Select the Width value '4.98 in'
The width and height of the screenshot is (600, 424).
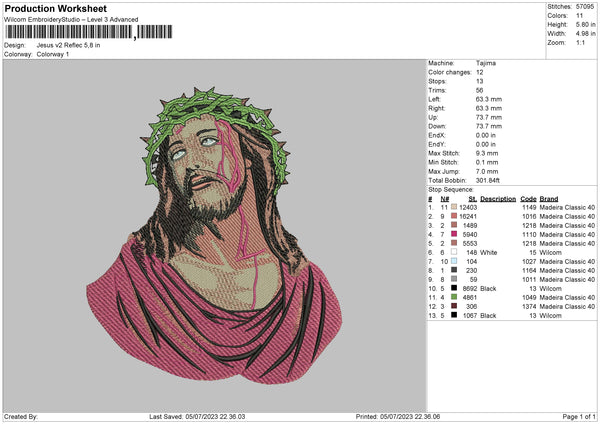coord(585,34)
